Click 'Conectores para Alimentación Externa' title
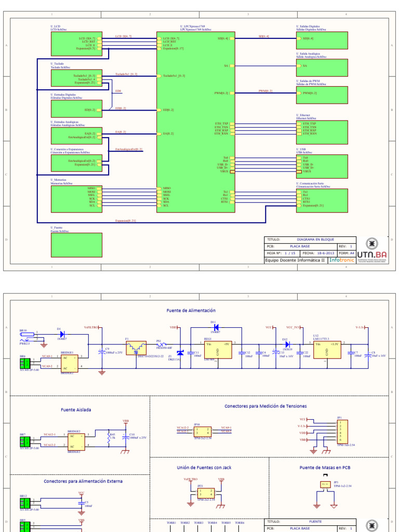Screen dimensions: 399x532 pyautogui.click(x=83, y=481)
